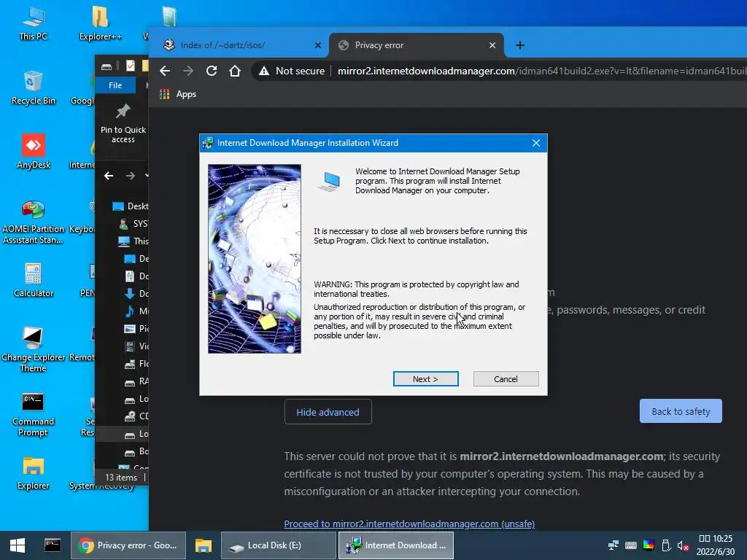The image size is (747, 560).
Task: Close the Privacy error tab
Action: pyautogui.click(x=492, y=45)
